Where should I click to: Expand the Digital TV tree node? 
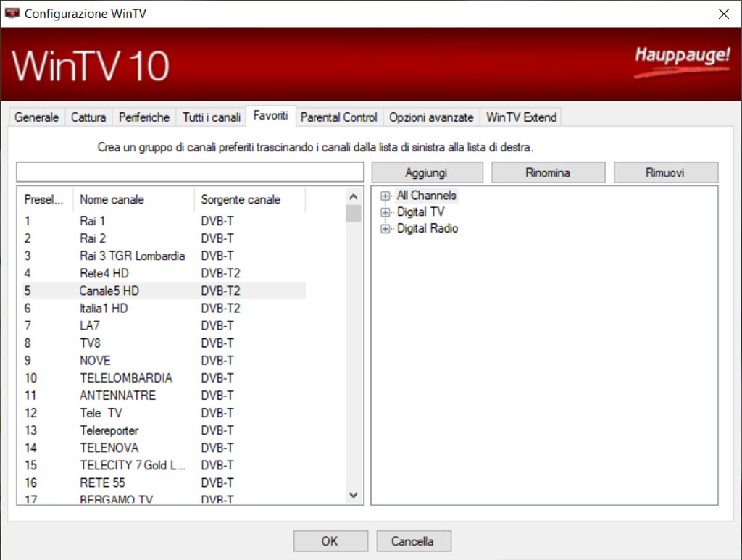[385, 212]
